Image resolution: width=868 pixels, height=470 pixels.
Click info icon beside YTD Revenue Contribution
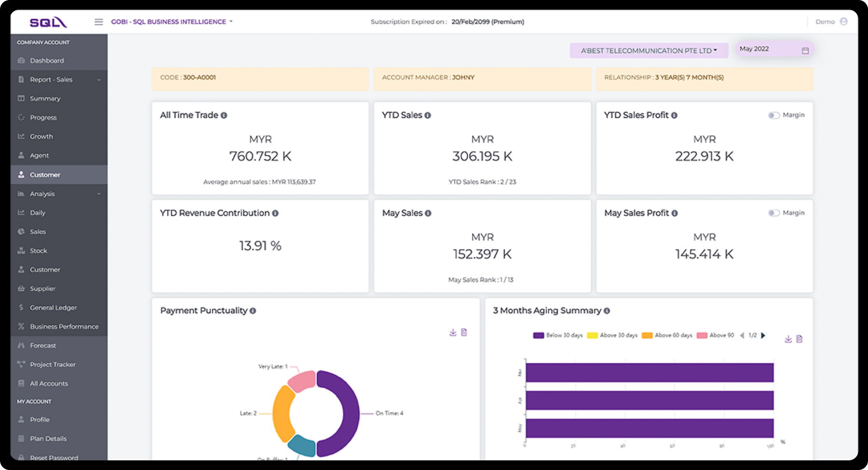coord(275,214)
